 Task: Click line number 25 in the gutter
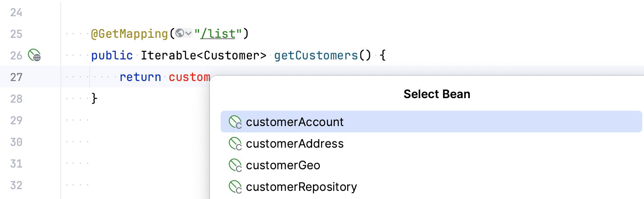[x=16, y=34]
